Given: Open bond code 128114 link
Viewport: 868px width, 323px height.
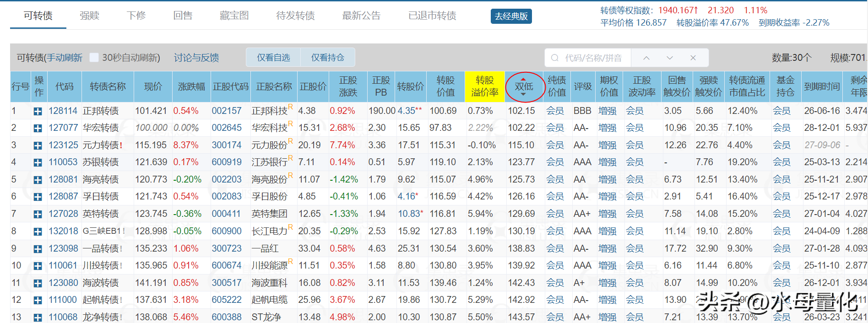Looking at the screenshot, I should (63, 111).
